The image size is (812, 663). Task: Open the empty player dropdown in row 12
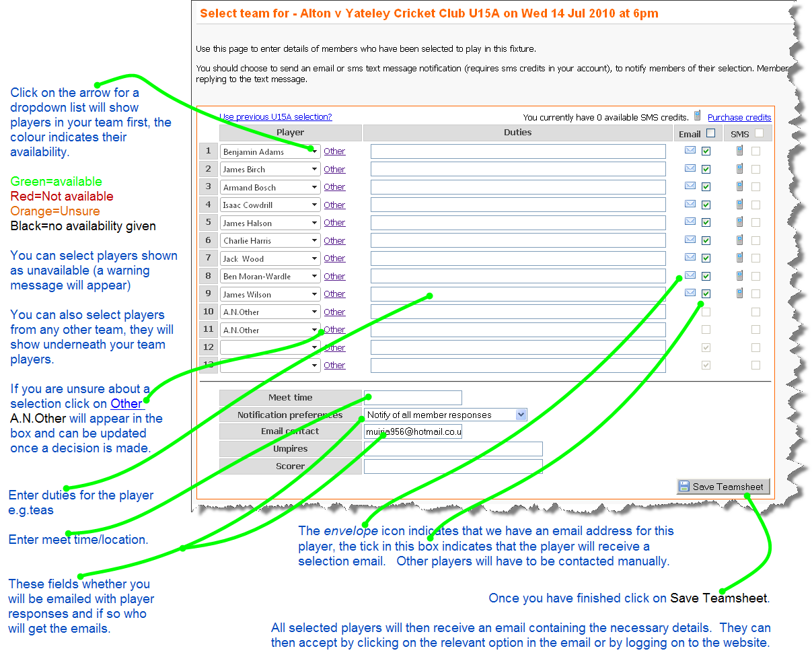coord(314,347)
